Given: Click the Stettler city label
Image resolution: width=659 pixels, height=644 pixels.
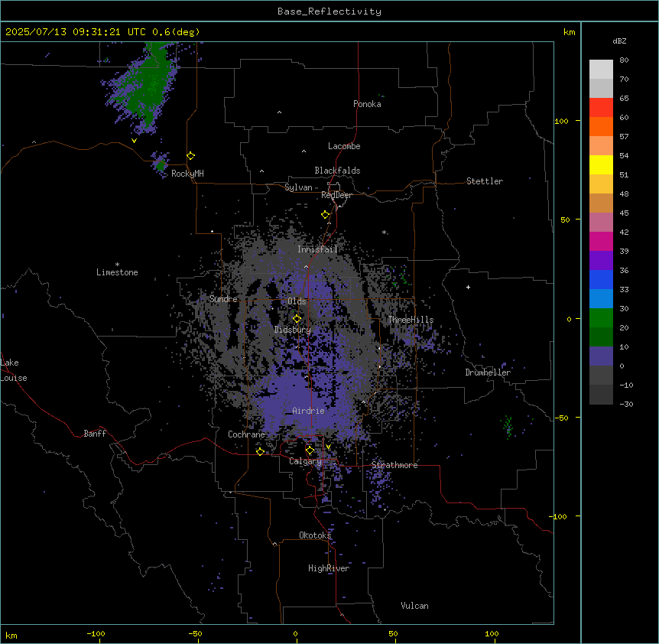Looking at the screenshot, I should (485, 181).
